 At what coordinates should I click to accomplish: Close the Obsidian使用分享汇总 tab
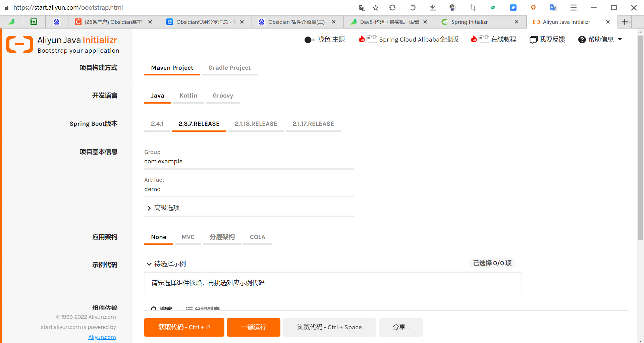click(x=242, y=22)
